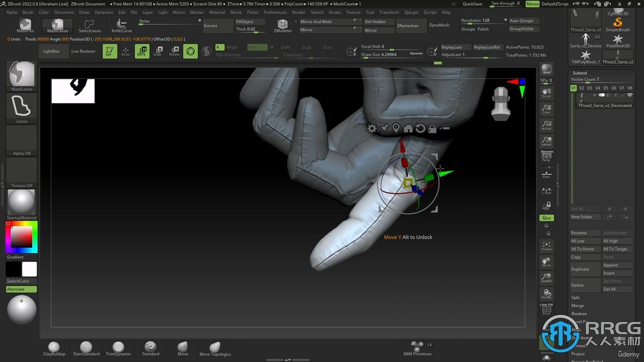Click the Frame mesh button
Viewport: 644px width, 362px height.
(546, 246)
